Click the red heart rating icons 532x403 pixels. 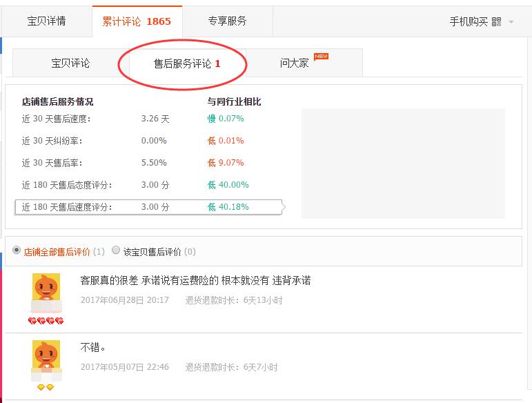coord(46,321)
